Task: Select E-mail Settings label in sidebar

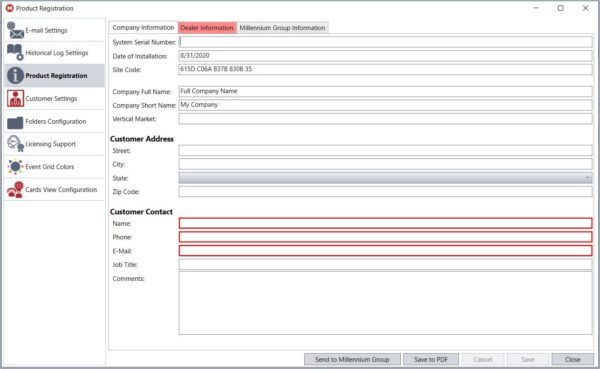Action: pos(46,30)
